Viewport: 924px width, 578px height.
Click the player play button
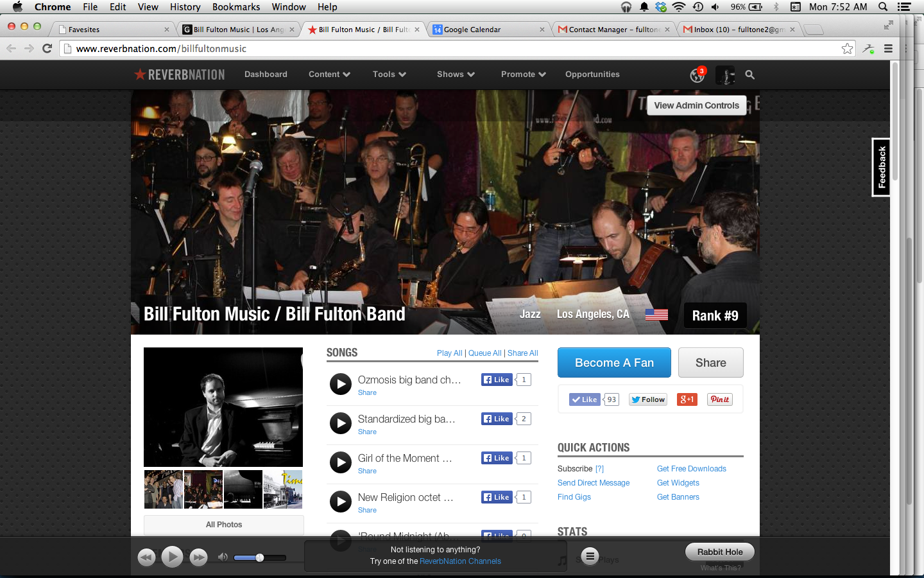click(x=172, y=556)
